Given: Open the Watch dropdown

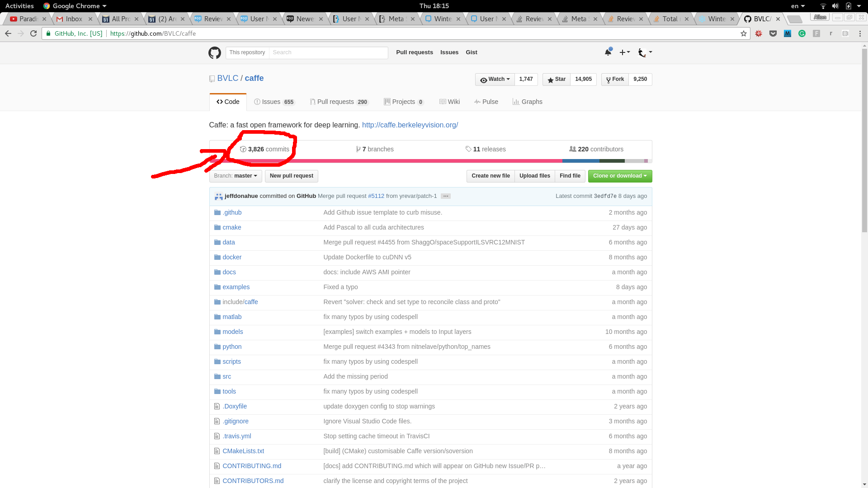Looking at the screenshot, I should (495, 79).
